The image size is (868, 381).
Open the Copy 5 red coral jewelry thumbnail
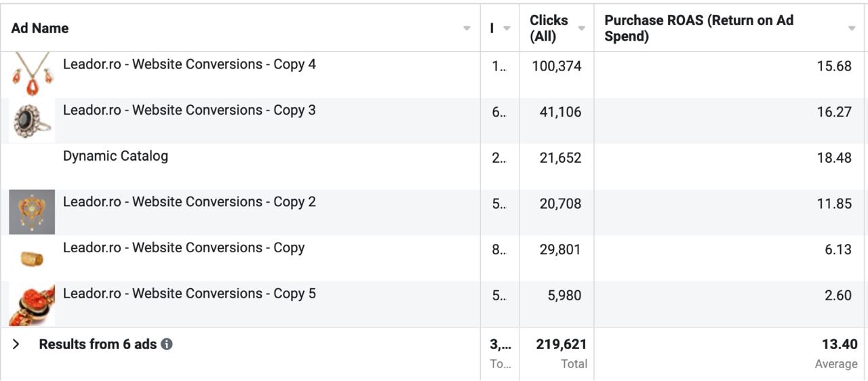(x=32, y=304)
